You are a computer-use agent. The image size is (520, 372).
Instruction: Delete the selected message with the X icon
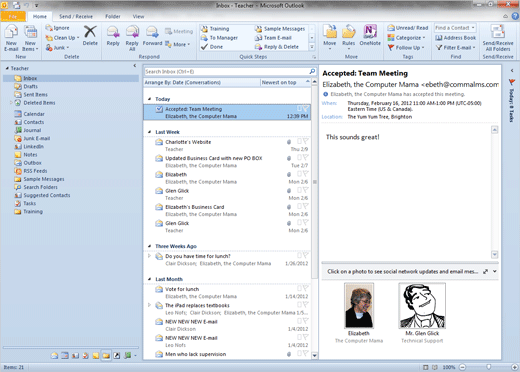point(90,36)
